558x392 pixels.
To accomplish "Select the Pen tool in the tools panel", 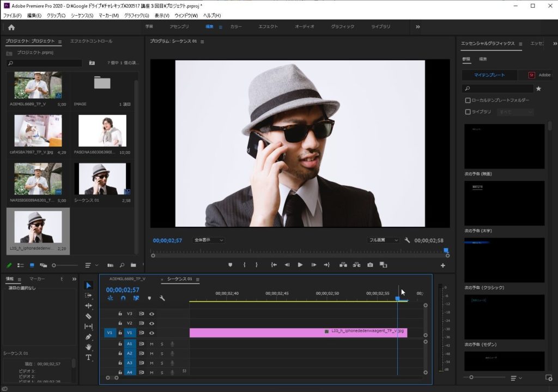I will (89, 337).
